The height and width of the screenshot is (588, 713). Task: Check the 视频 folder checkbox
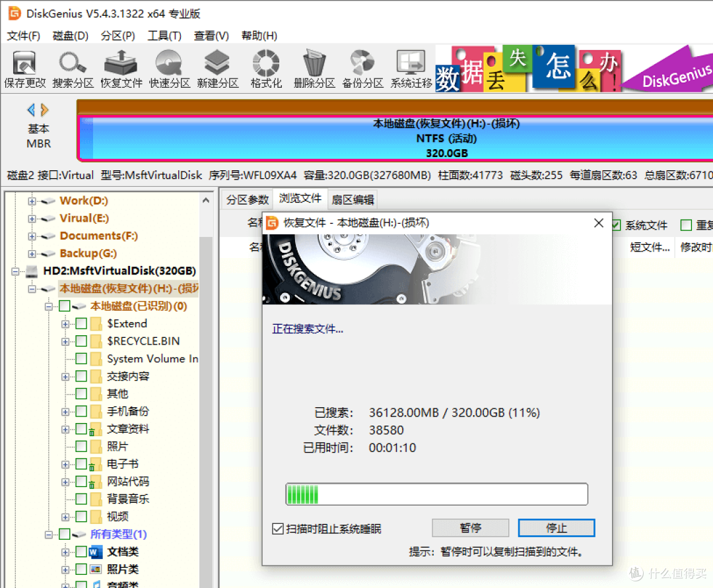pos(81,517)
